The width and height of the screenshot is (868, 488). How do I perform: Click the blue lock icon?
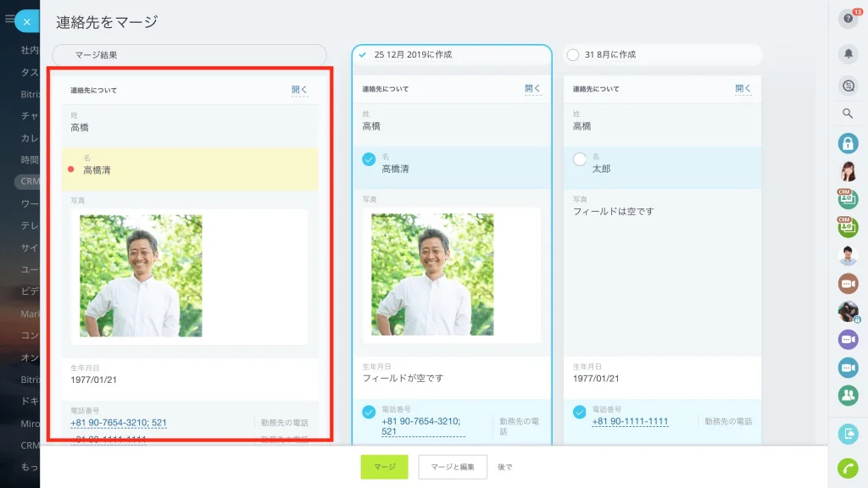point(848,143)
